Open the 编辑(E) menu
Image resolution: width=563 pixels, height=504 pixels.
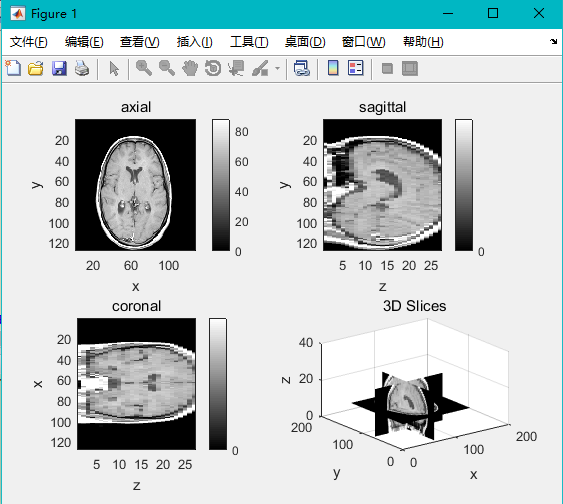[x=84, y=42]
